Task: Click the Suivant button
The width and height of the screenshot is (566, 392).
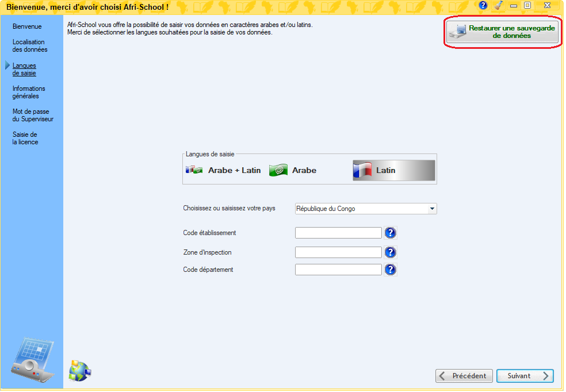Action: [525, 376]
